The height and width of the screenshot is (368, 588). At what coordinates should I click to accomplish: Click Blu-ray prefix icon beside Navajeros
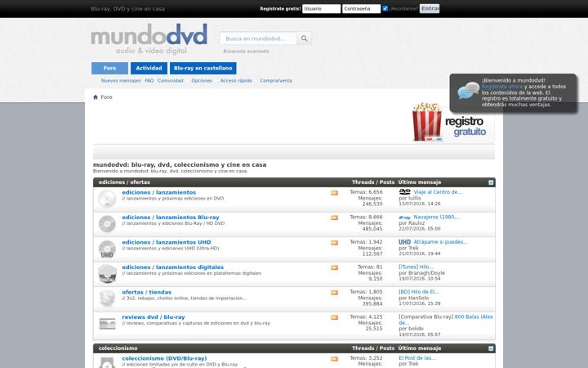pos(404,218)
